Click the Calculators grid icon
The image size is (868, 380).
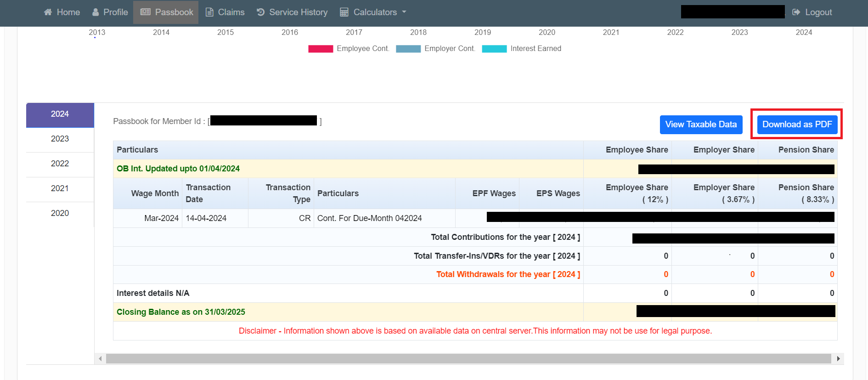[x=344, y=12]
